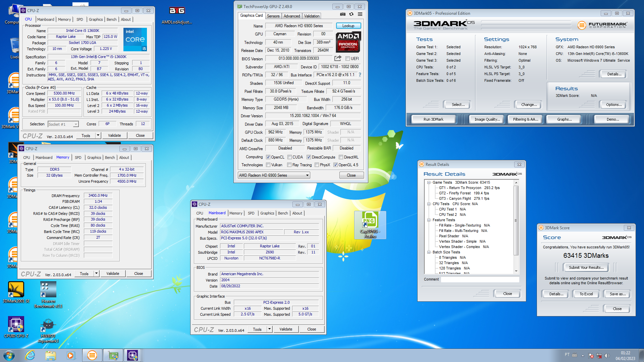Toggle the OpenGL 4.5 checkbox
Image resolution: width=644 pixels, height=362 pixels.
tap(335, 165)
